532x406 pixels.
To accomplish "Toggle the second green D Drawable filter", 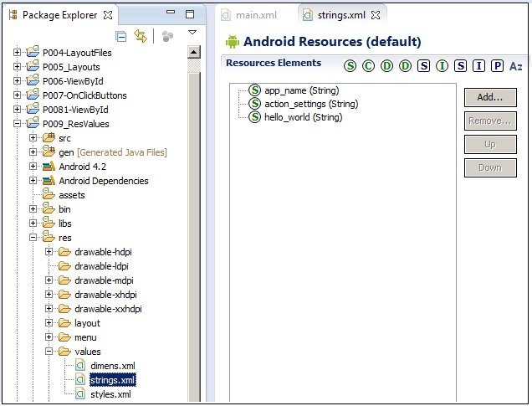I will (405, 66).
